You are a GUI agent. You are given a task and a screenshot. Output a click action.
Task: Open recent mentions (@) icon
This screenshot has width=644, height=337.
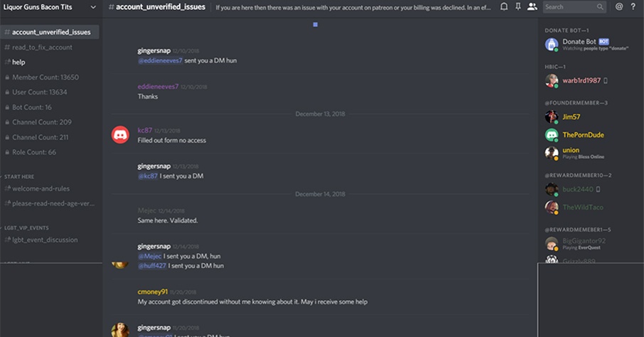pos(619,7)
